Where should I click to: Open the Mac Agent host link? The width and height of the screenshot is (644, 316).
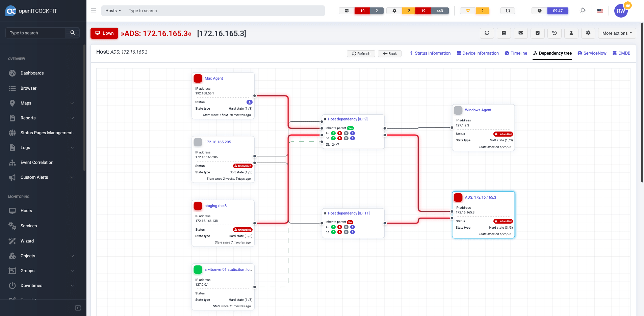pyautogui.click(x=213, y=78)
